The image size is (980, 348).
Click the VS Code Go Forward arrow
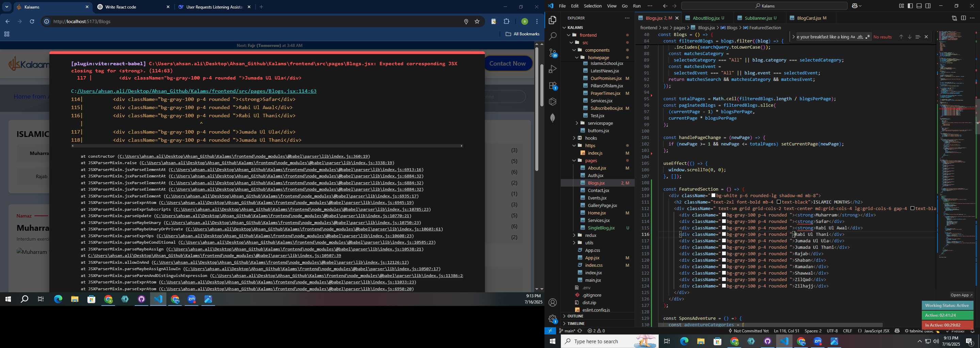point(674,6)
